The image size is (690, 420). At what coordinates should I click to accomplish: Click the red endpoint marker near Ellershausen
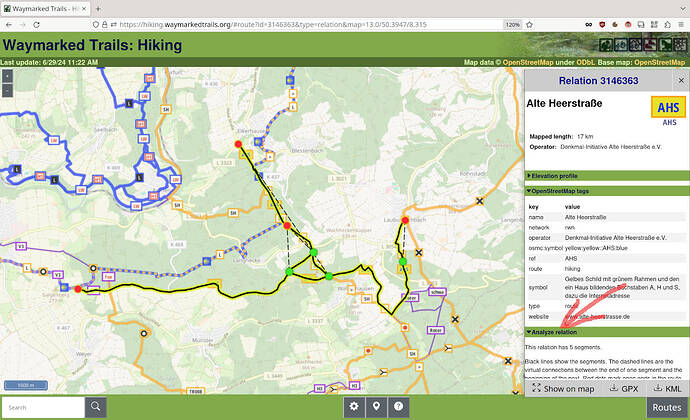(238, 144)
